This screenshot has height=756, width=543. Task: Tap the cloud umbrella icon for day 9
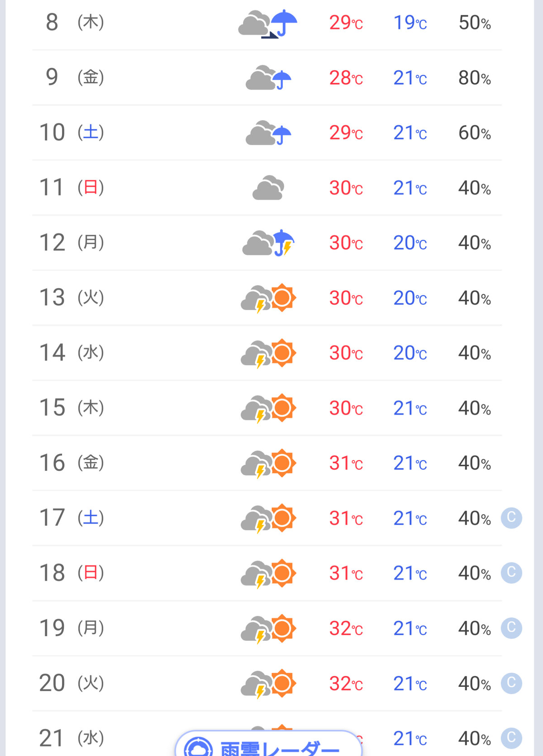click(268, 77)
